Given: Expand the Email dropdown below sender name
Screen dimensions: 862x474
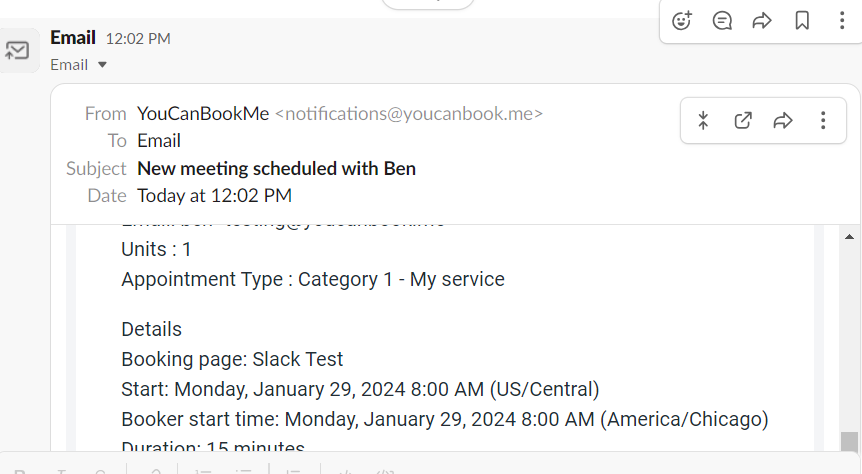Looking at the screenshot, I should pyautogui.click(x=79, y=65).
